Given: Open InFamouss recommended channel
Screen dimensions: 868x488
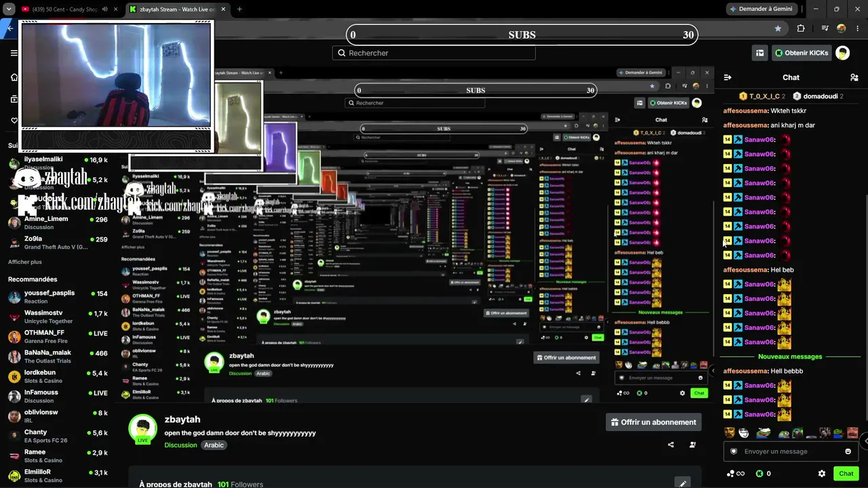Looking at the screenshot, I should [x=58, y=396].
